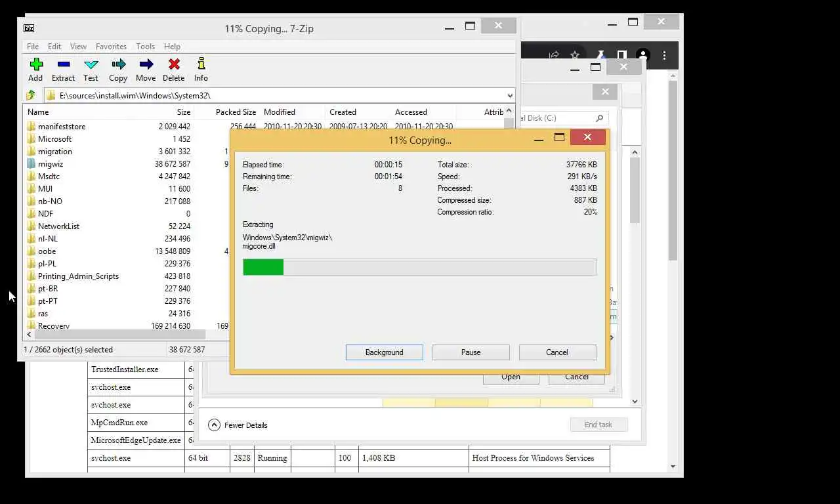Screen dimensions: 840x504
Task: Click the up-folder icon beside the address bar
Action: click(31, 95)
